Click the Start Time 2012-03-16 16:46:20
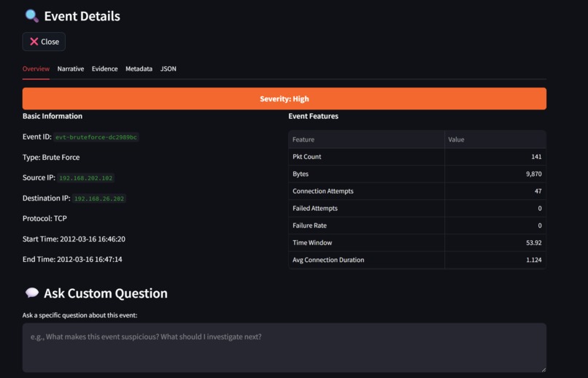Screen dimensions: 588x378 (74, 239)
